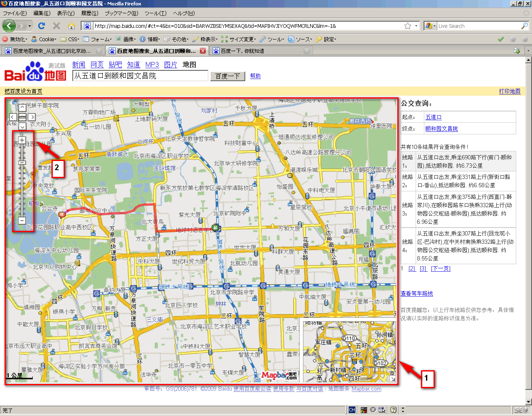
Task: Click the page favicon in the address bar
Action: point(87,26)
